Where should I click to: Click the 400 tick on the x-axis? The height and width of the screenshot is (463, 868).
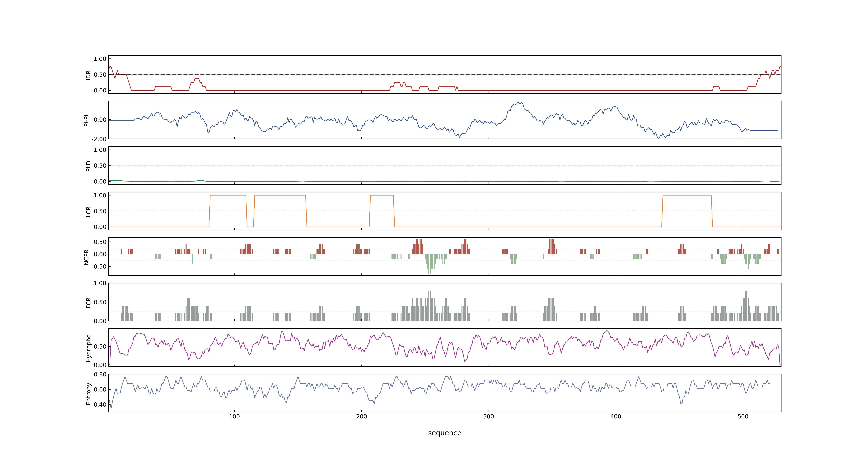tap(616, 416)
